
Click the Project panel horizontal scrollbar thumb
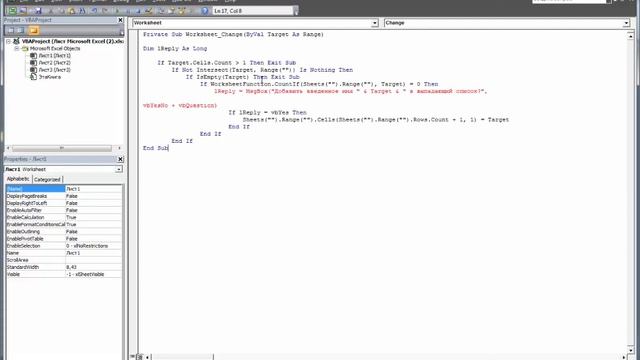62,148
